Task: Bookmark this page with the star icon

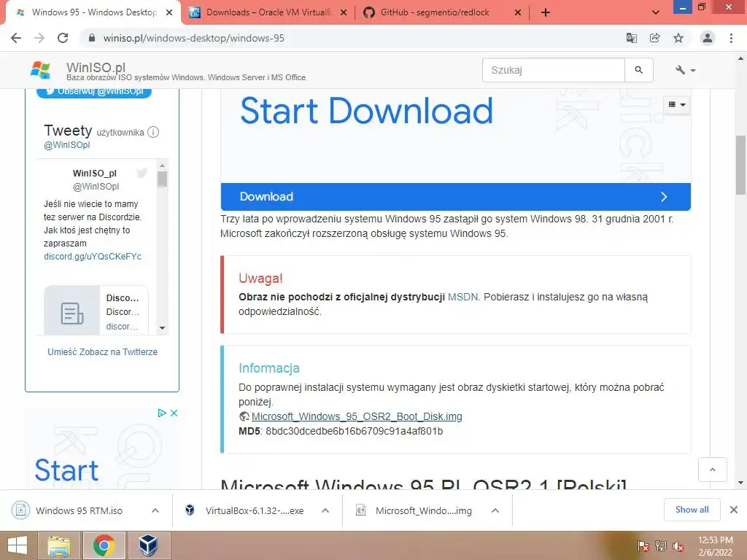Action: click(678, 38)
